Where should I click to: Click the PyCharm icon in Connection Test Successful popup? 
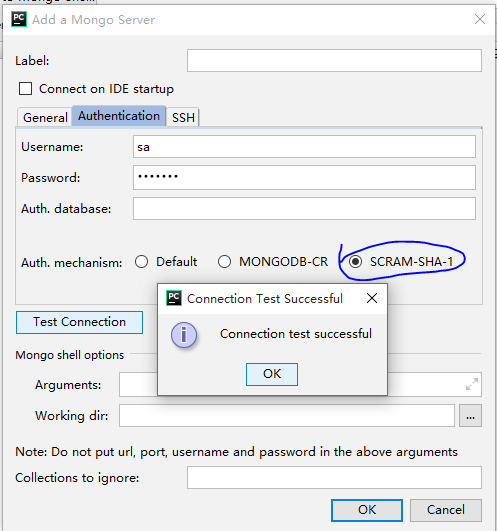coord(174,298)
